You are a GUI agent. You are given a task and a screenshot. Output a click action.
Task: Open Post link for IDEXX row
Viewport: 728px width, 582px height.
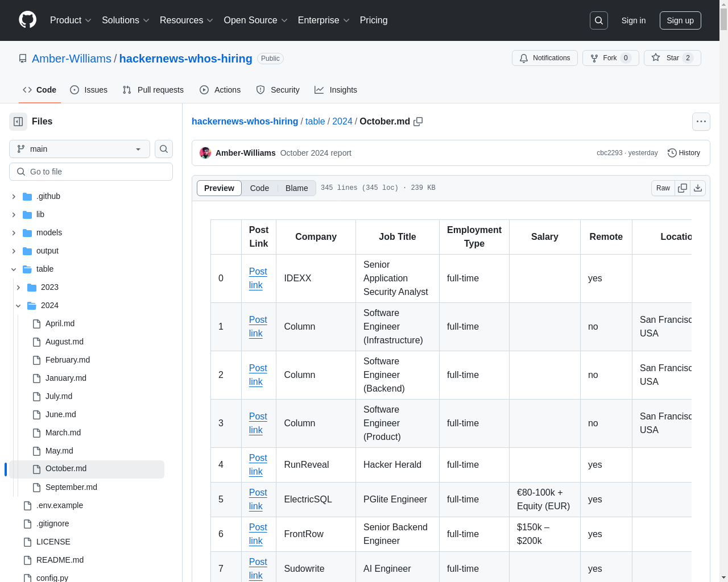[258, 278]
